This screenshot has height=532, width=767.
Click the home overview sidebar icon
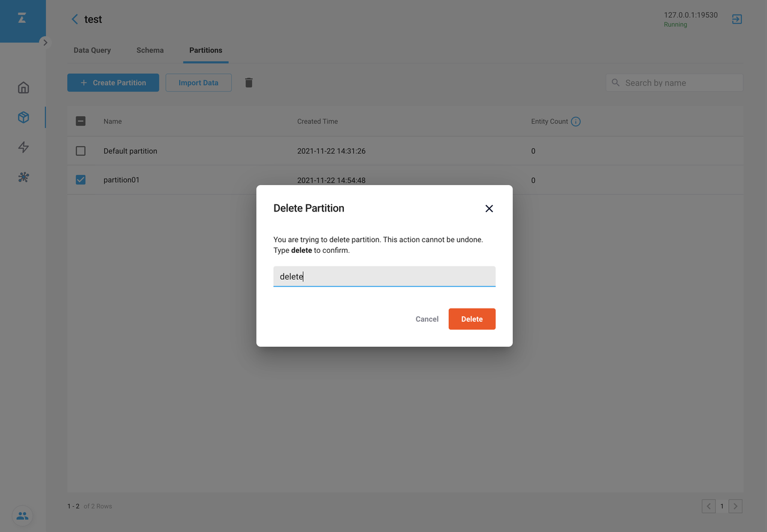tap(23, 87)
